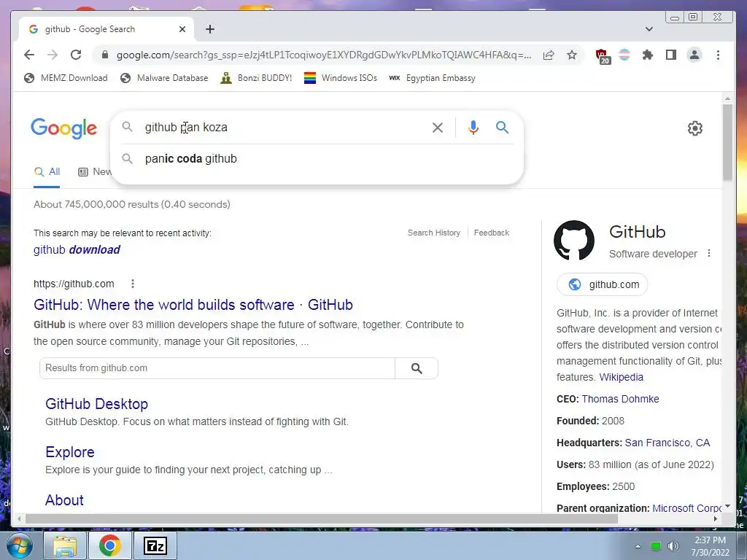Viewport: 747px width, 560px height.
Task: Reload the Google search page
Action: tap(76, 55)
